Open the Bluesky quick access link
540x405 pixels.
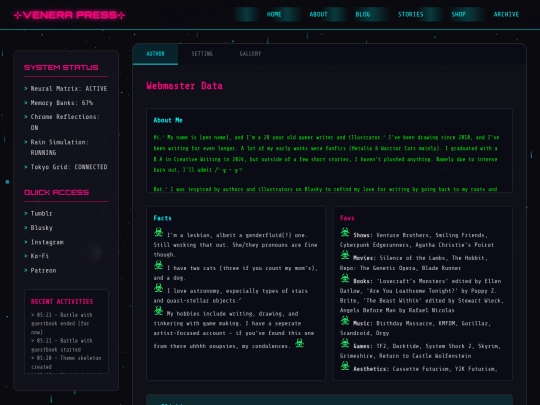41,228
